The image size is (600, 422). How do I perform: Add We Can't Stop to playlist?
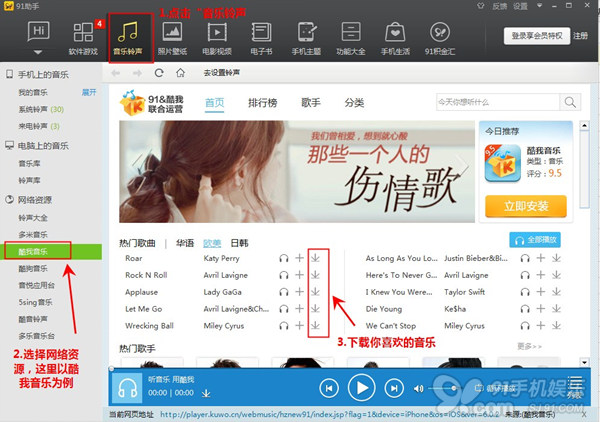541,326
